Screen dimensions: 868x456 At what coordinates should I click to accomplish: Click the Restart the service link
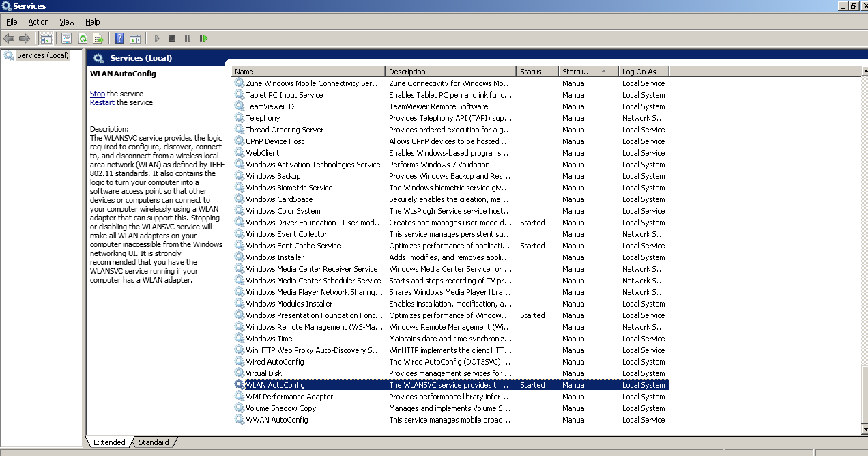click(102, 102)
